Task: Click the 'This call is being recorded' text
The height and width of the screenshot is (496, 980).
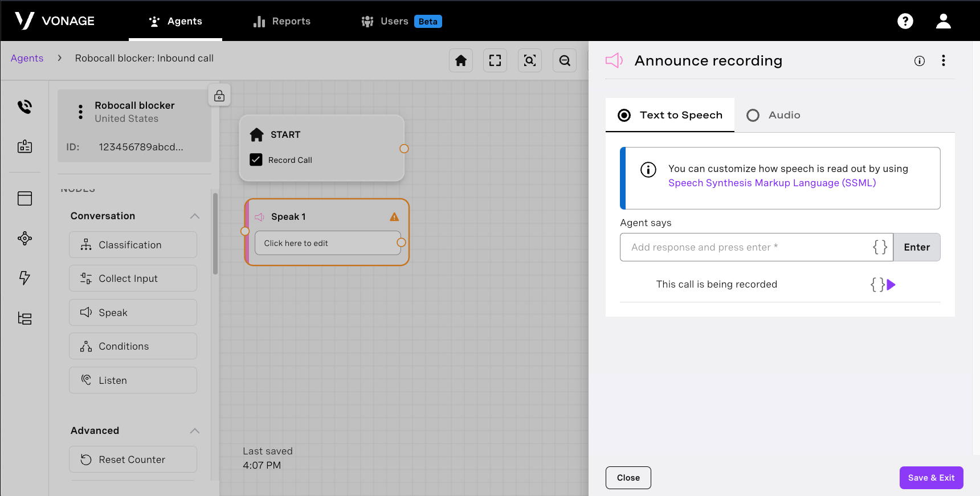Action: 717,284
